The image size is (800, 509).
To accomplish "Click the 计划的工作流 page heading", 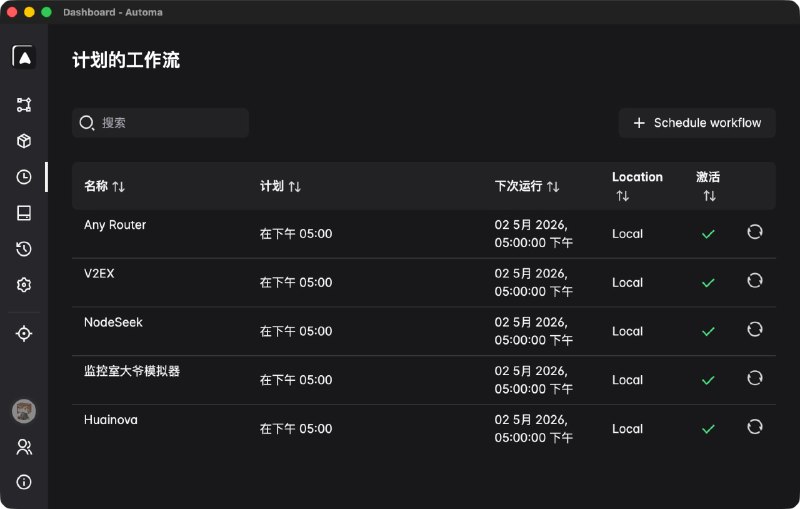I will (x=126, y=60).
